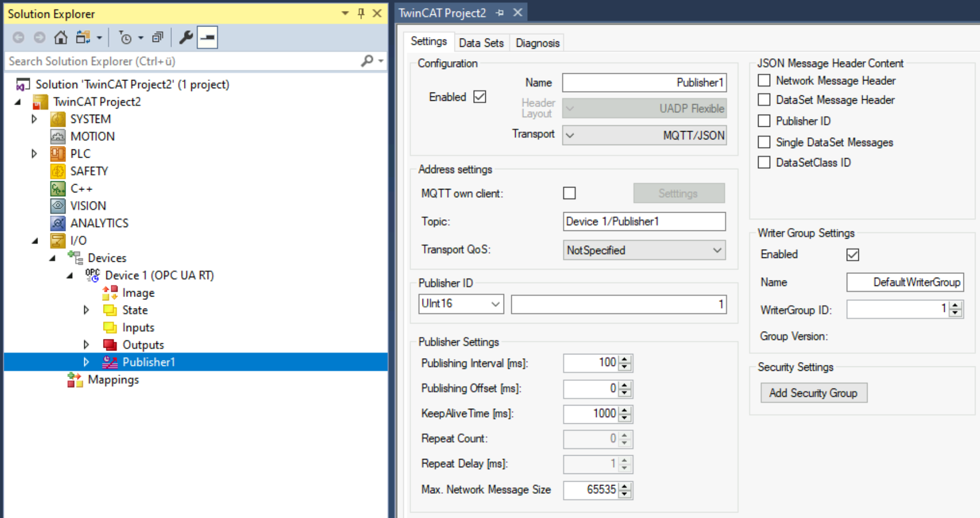Check the DataSet Message Header option
This screenshot has width=980, height=518.
(764, 100)
